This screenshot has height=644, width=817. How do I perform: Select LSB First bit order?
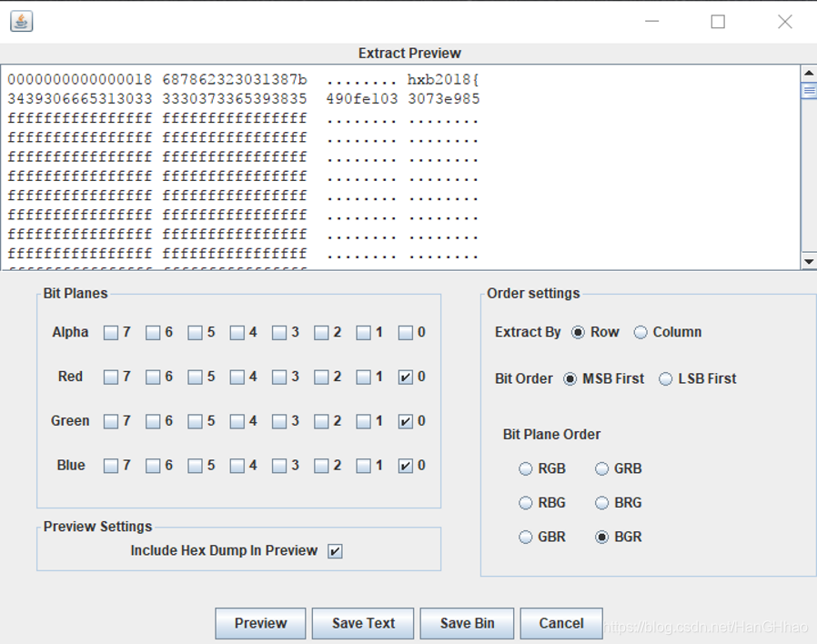point(665,378)
